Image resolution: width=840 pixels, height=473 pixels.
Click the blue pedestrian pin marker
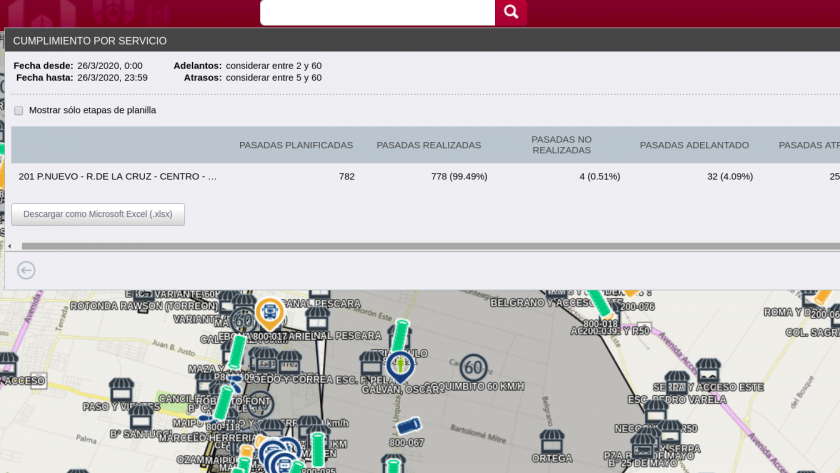click(x=400, y=366)
